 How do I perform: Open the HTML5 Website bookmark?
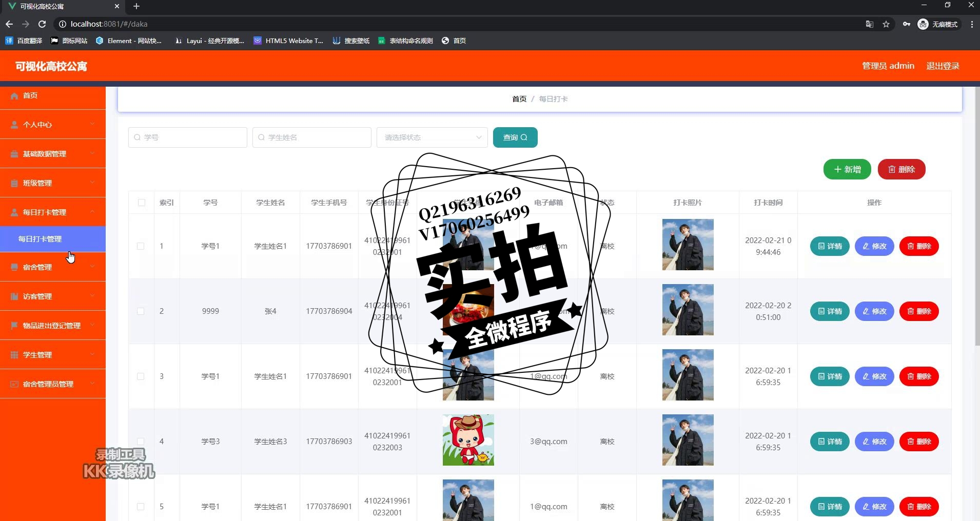[288, 41]
